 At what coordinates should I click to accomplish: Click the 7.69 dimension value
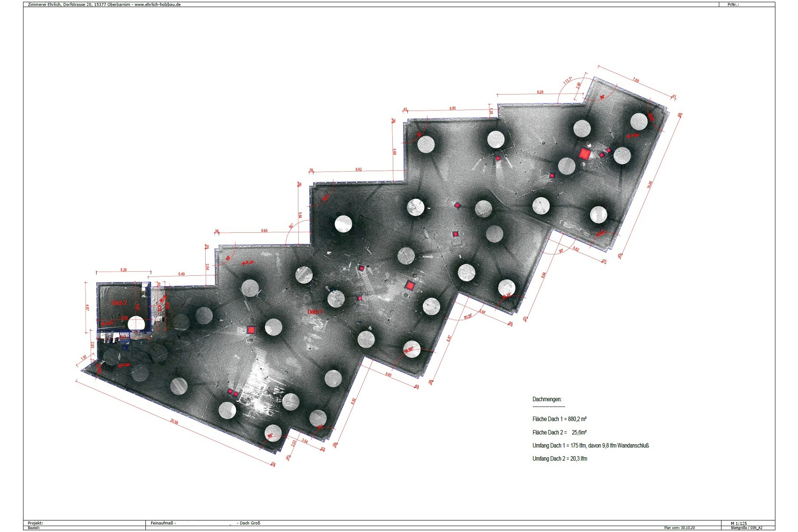pos(636,81)
